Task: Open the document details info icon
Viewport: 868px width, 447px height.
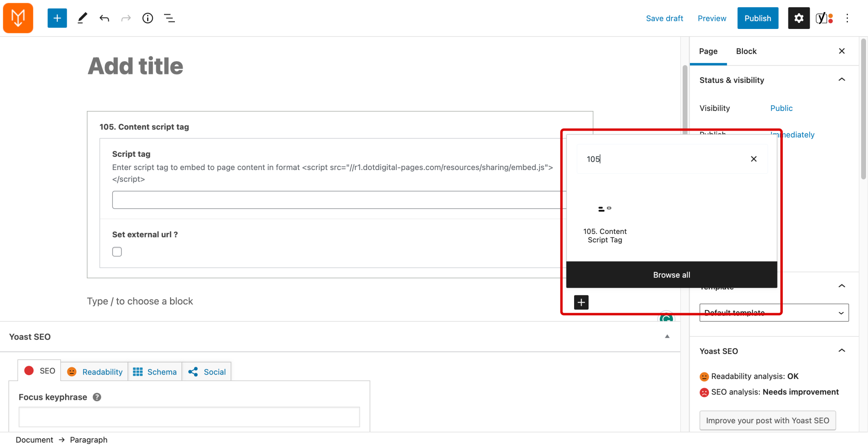Action: pos(148,18)
